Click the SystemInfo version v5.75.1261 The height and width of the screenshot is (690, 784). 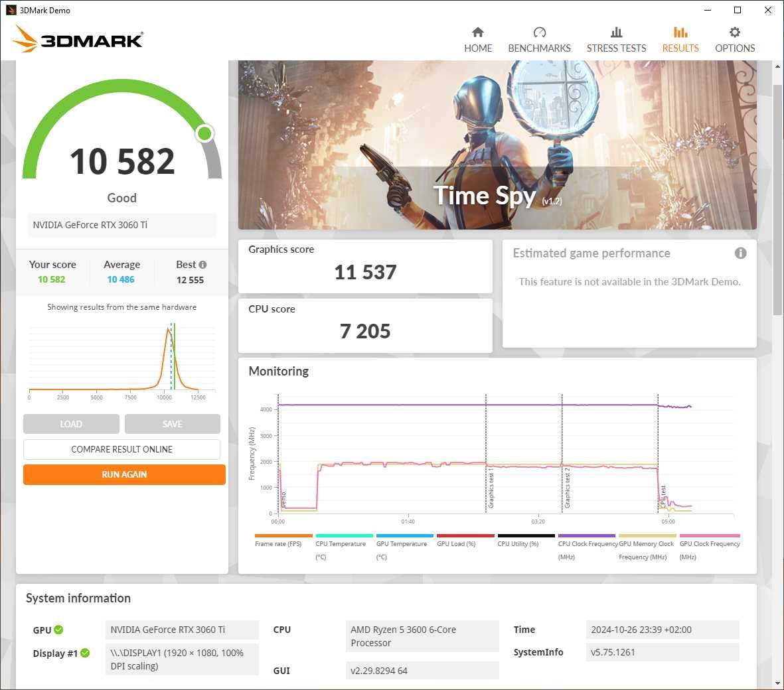click(x=662, y=652)
